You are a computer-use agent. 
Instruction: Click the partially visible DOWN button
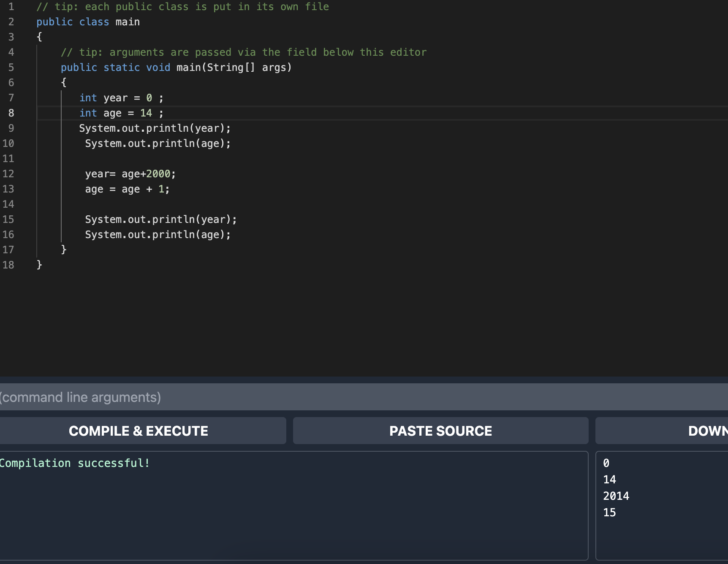662,431
